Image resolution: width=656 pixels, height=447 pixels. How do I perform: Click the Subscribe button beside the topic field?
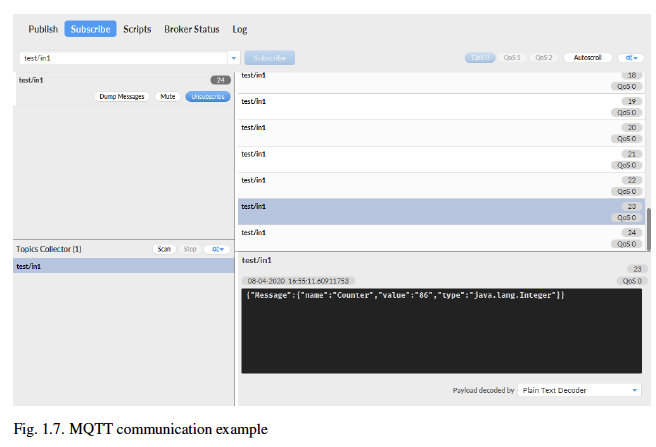269,58
